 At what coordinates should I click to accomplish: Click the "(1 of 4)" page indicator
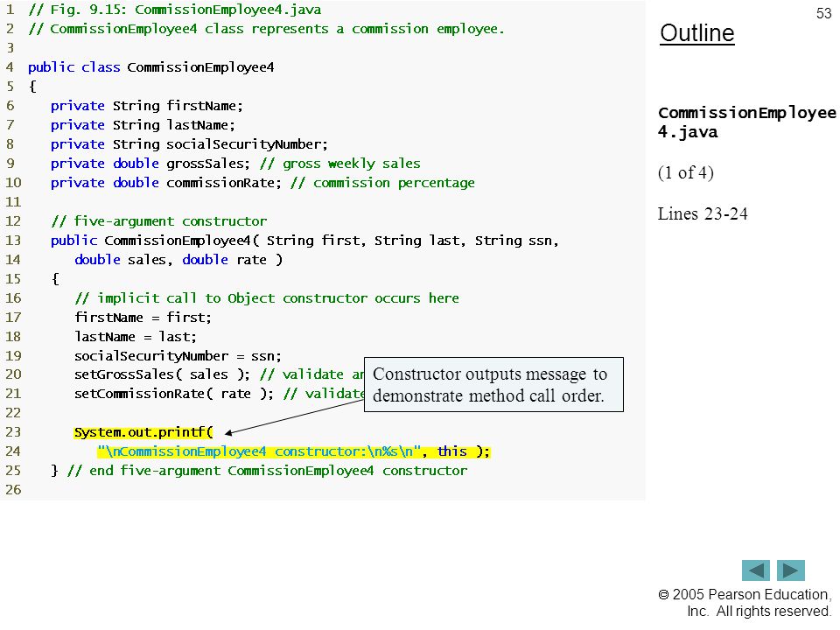click(686, 172)
